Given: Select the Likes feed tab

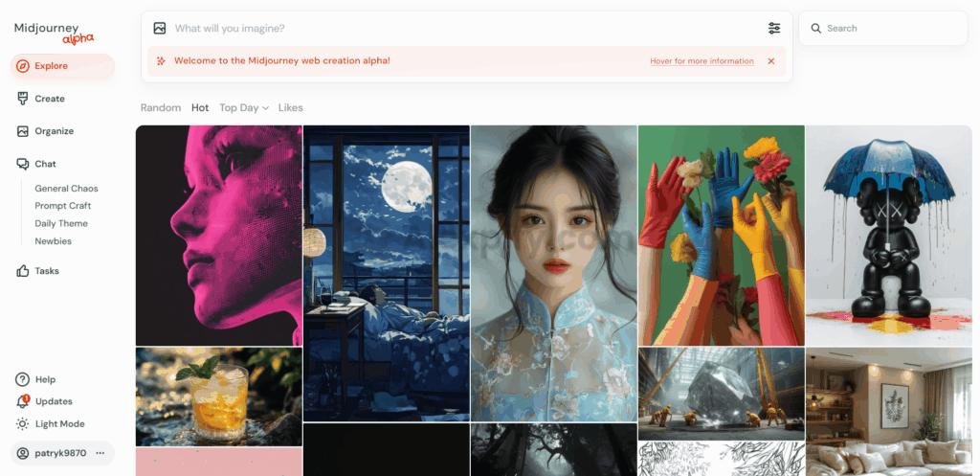Looking at the screenshot, I should click(290, 108).
